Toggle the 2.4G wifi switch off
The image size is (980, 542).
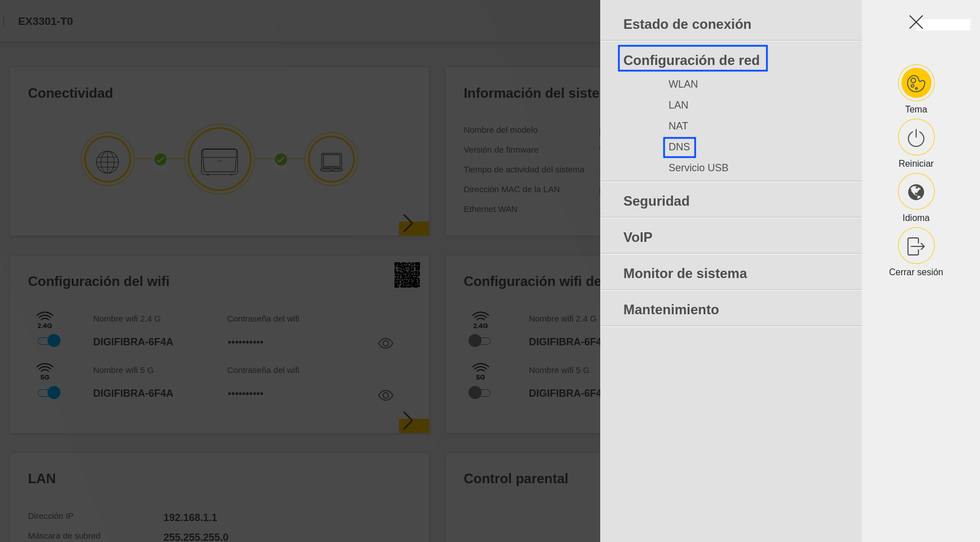coord(49,341)
